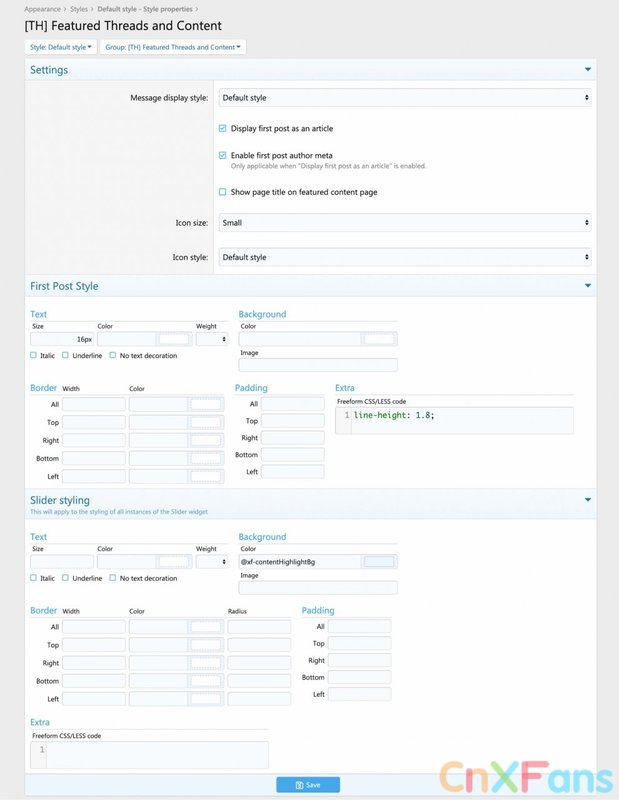619x800 pixels.
Task: Toggle Underline in Slider styling text
Action: point(65,578)
